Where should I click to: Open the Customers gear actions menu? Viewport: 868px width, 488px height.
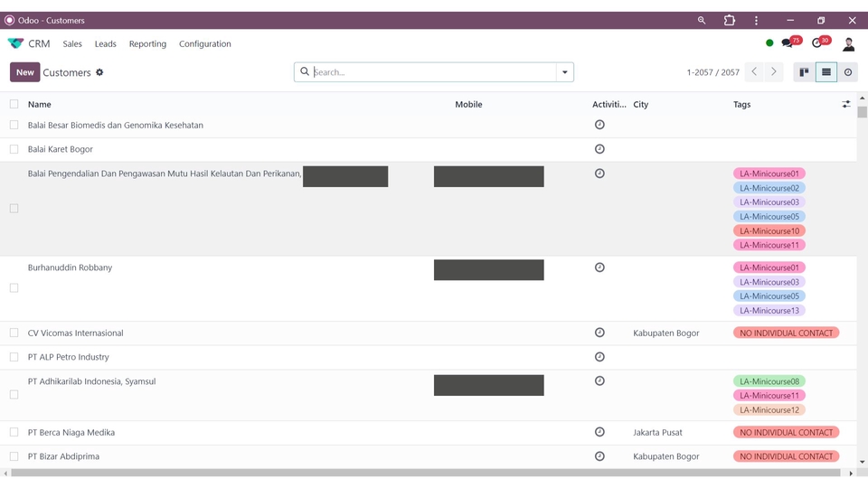[99, 72]
